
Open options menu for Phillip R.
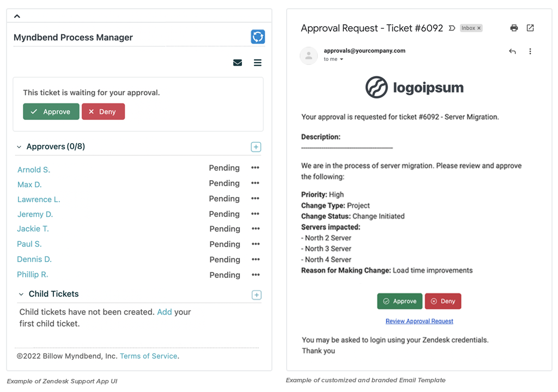point(255,275)
